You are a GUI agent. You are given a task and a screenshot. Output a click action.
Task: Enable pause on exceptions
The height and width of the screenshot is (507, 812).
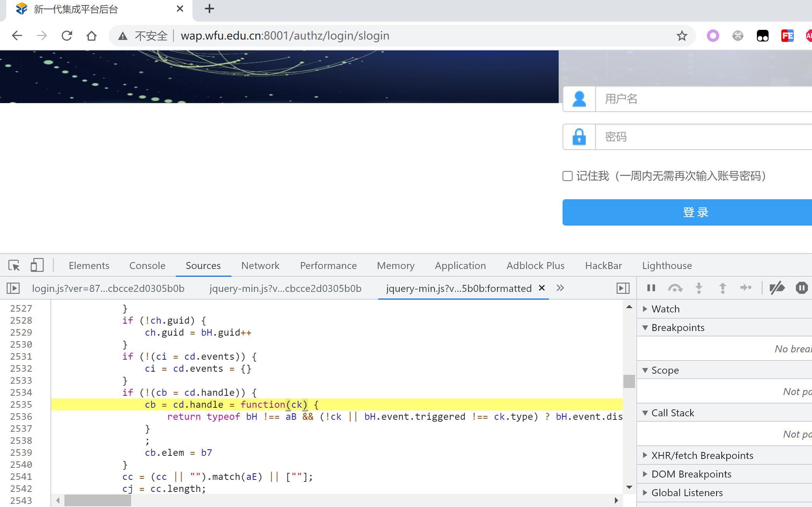802,288
